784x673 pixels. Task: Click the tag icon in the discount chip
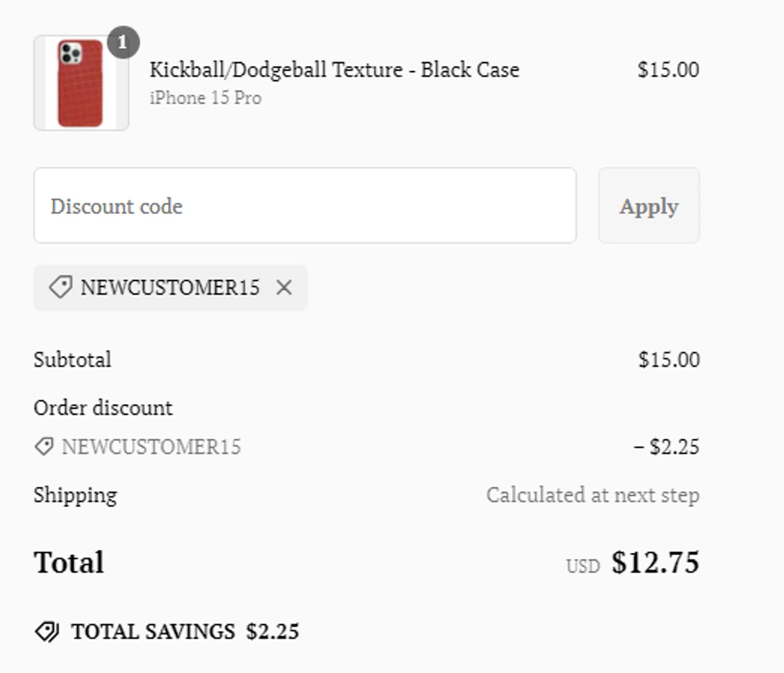[60, 288]
